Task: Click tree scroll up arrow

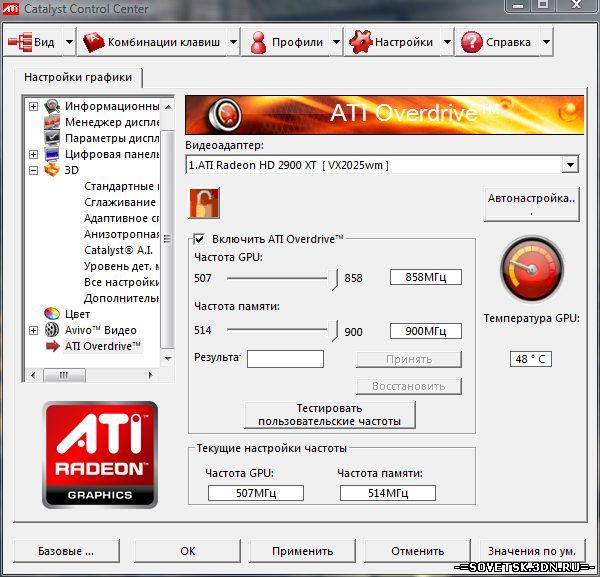Action: pyautogui.click(x=168, y=107)
